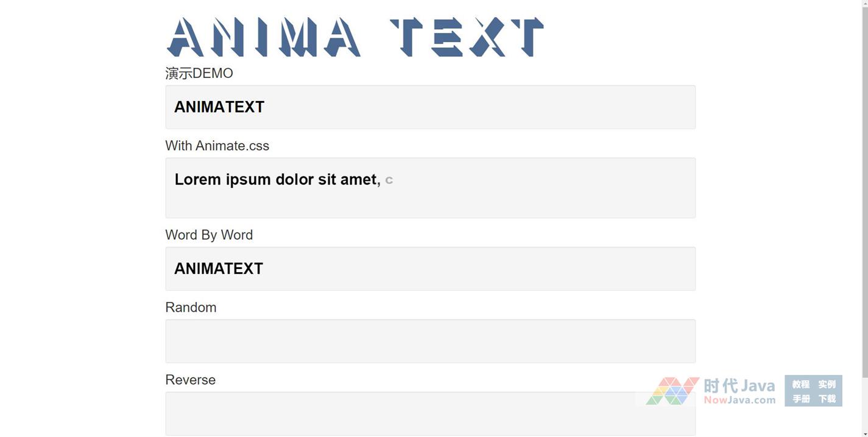Click the With Animate.css heading

coord(217,145)
